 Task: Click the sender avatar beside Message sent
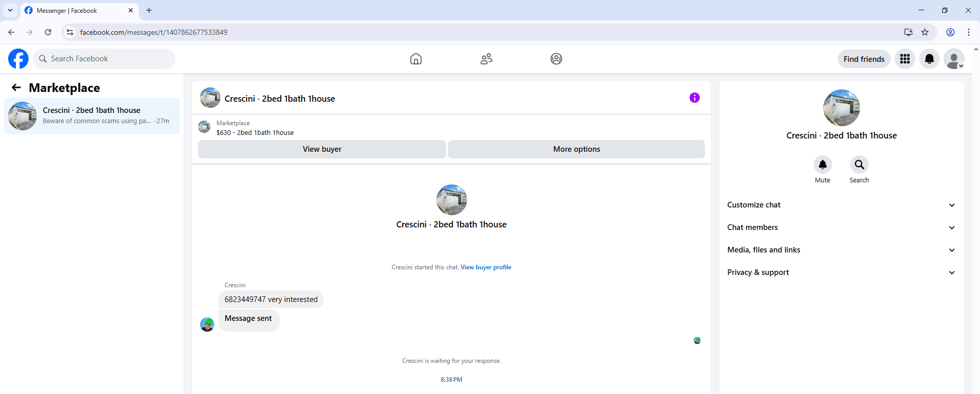click(207, 325)
